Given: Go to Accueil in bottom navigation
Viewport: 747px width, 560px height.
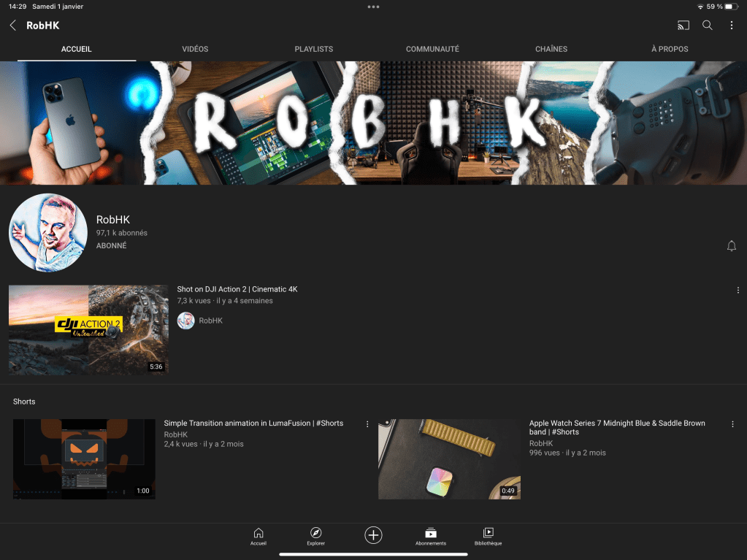Looking at the screenshot, I should pyautogui.click(x=258, y=536).
